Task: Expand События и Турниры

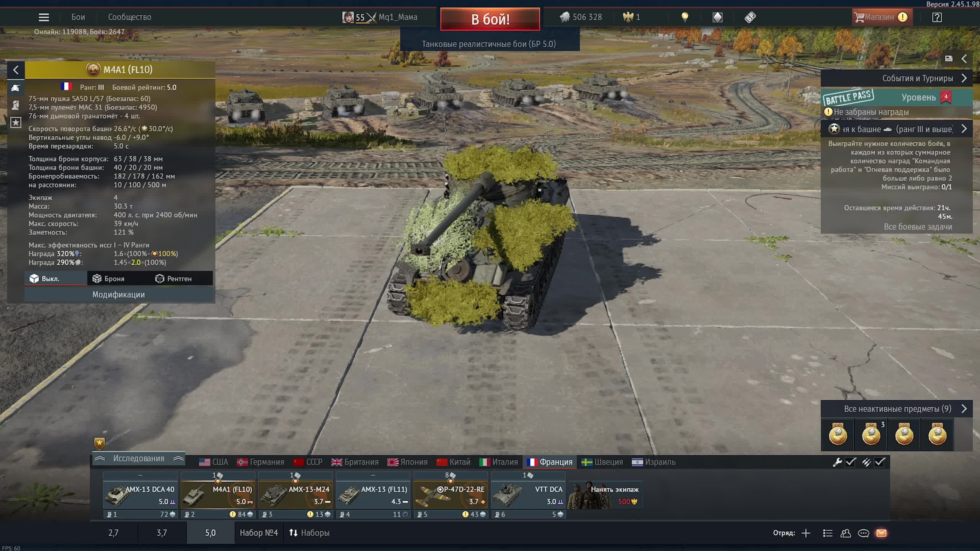Action: pos(897,78)
